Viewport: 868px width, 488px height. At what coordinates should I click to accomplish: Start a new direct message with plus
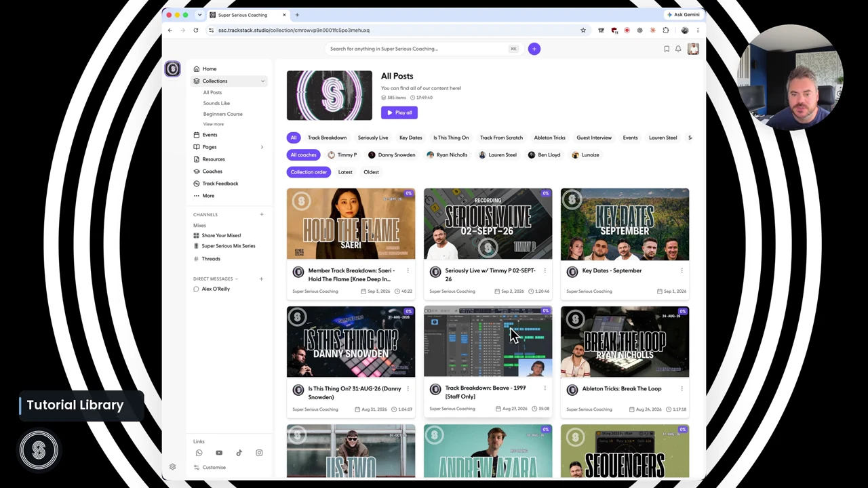(261, 279)
